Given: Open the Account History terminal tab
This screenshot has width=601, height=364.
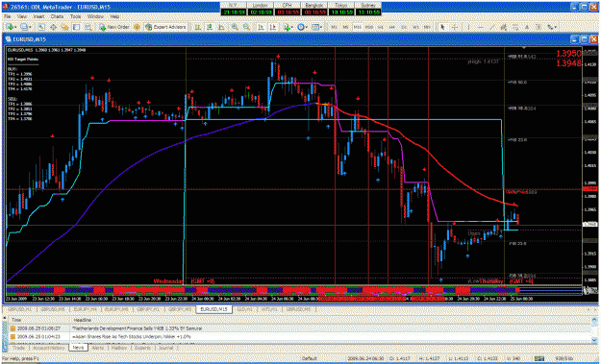Looking at the screenshot, I should tap(48, 348).
